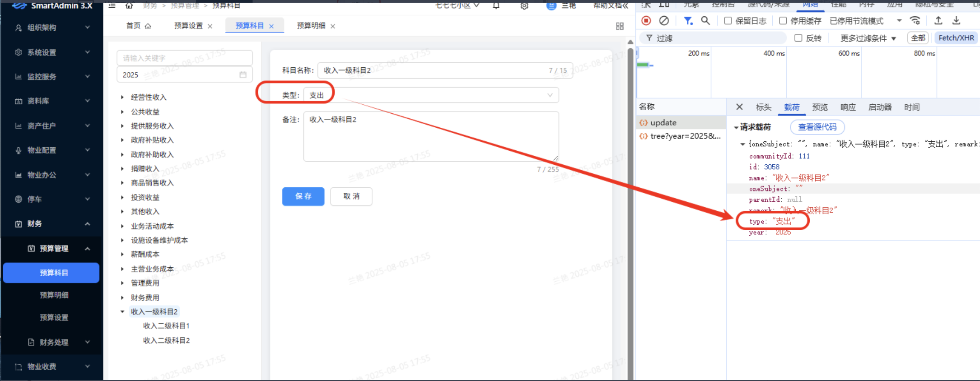980x381 pixels.
Task: Click the clear network log icon
Action: click(664, 21)
